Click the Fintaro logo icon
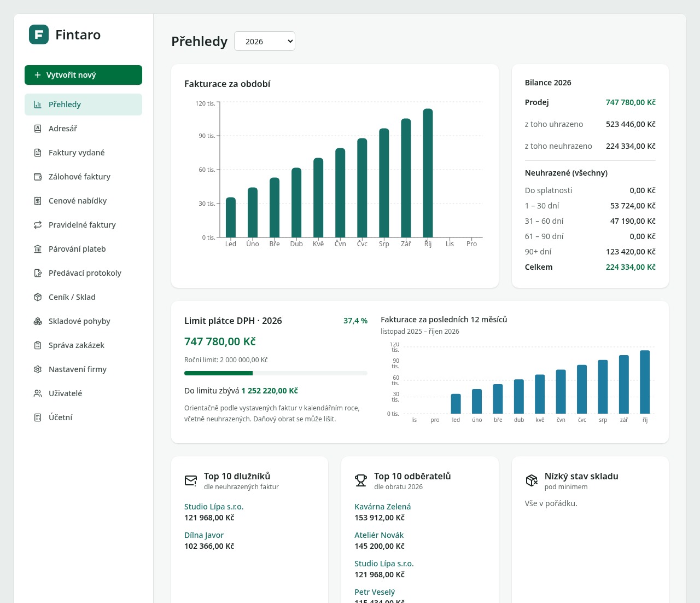This screenshot has height=603, width=700. [39, 34]
